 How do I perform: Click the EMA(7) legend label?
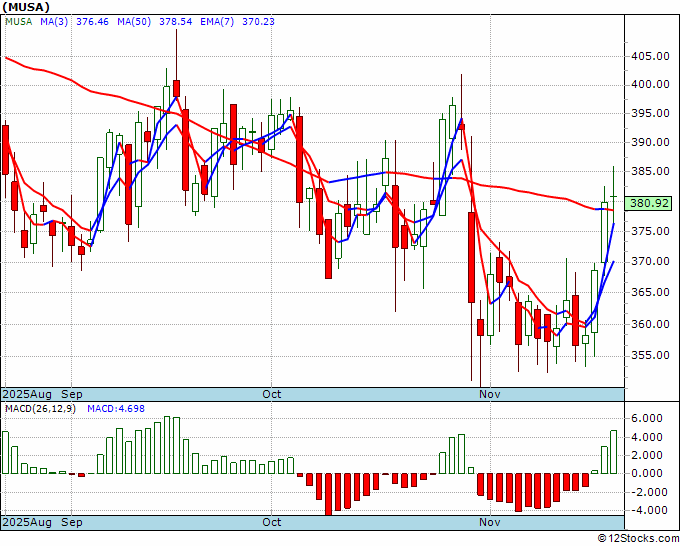coord(217,21)
